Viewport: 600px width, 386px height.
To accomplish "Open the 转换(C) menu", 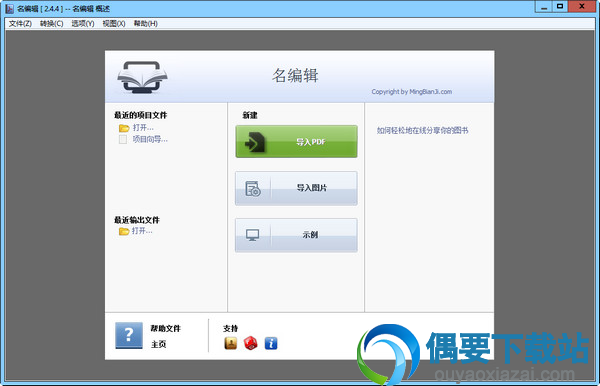I will click(51, 24).
